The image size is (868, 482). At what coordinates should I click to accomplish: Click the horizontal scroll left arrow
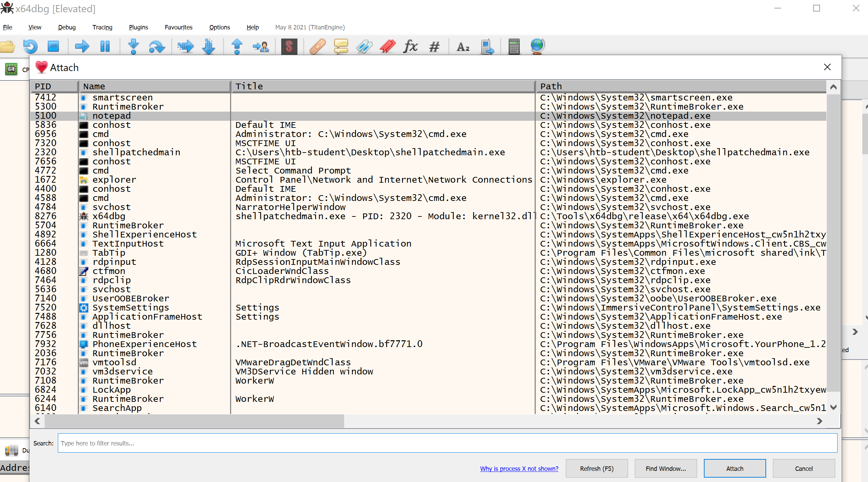(x=37, y=421)
